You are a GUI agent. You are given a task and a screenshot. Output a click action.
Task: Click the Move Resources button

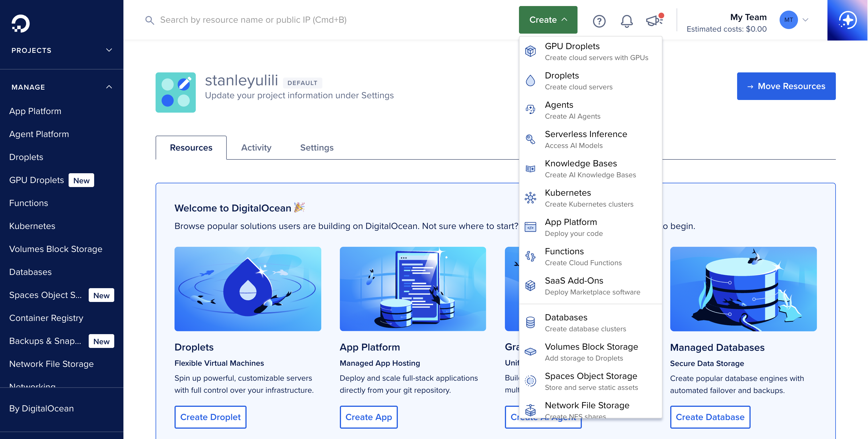tap(786, 86)
